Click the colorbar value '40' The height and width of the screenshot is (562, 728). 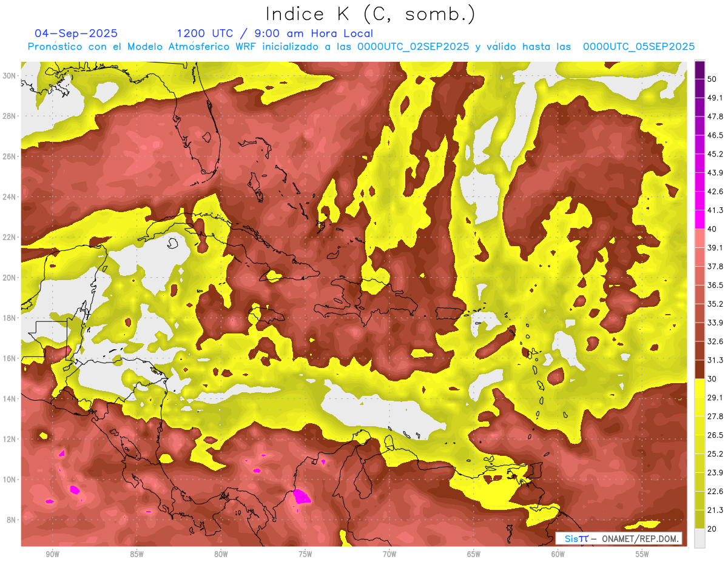point(712,229)
